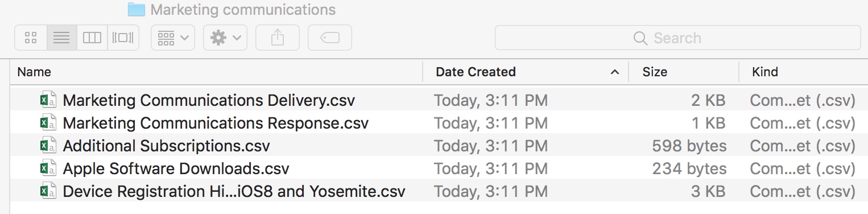Click the Share toolbar button
The image size is (868, 214).
tap(278, 38)
